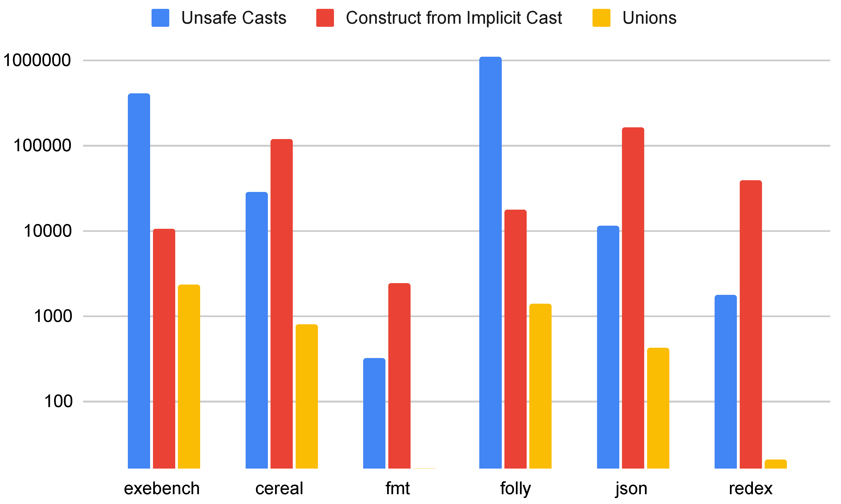Click the 1000000 y-axis tick label
This screenshot has width=841, height=504.
37,61
